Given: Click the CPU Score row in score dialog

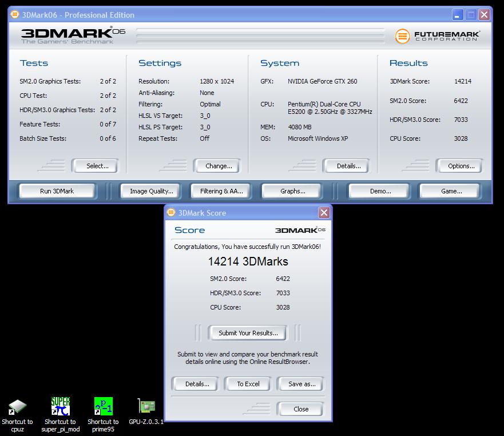Looking at the screenshot, I should 250,307.
